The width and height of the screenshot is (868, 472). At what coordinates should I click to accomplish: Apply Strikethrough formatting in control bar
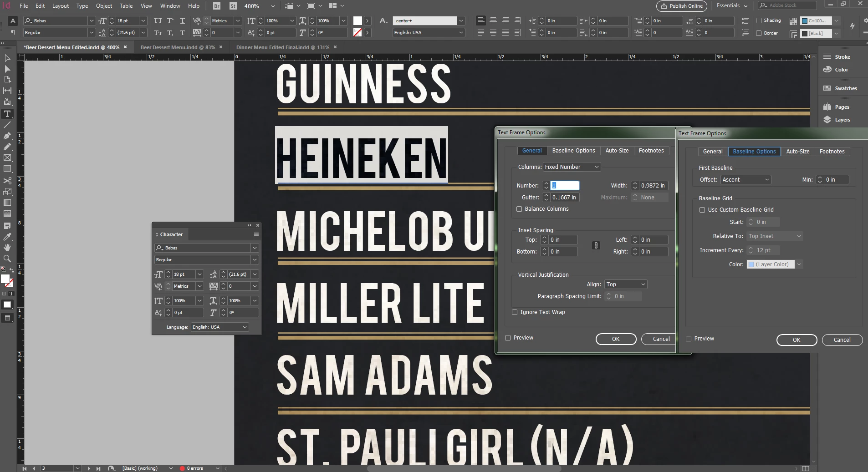pyautogui.click(x=182, y=33)
